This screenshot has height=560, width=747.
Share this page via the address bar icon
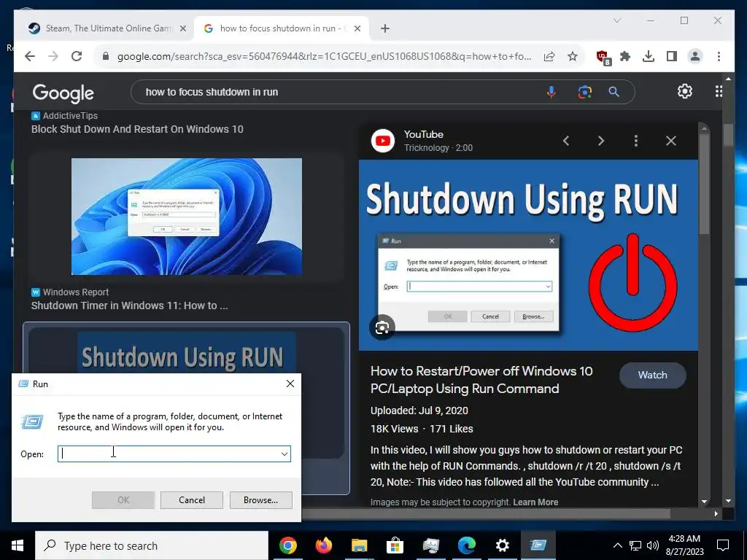549,56
